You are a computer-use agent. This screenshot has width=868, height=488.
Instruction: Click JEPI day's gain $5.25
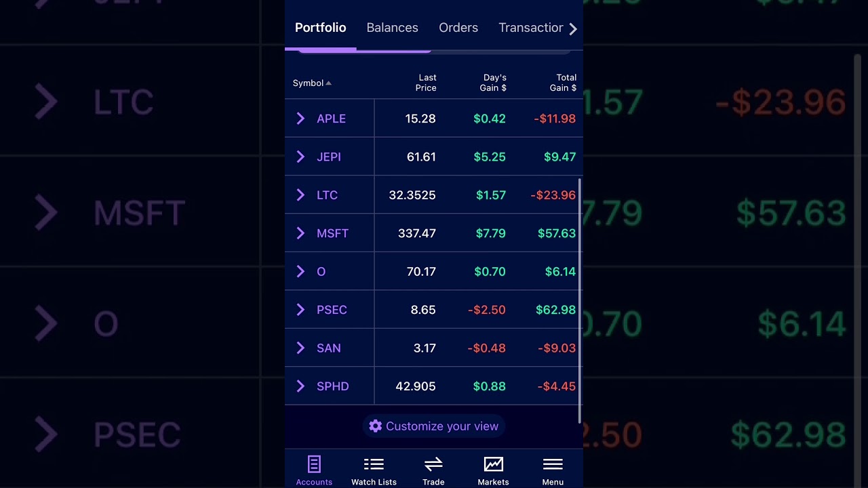coord(490,157)
